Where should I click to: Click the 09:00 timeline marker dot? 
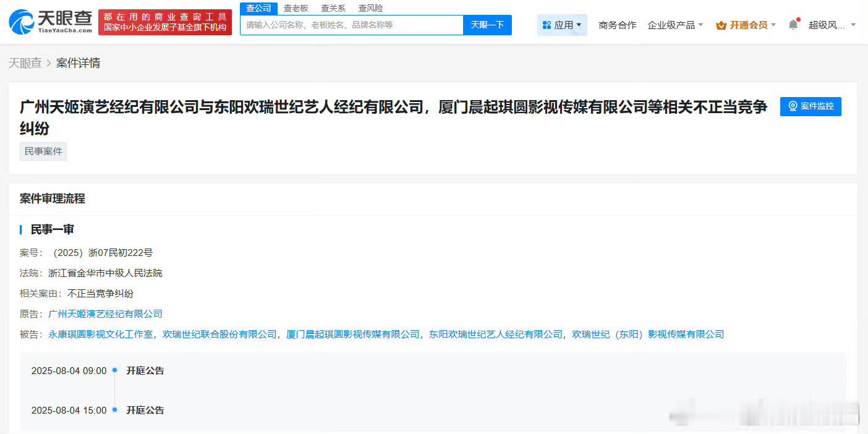pos(115,370)
